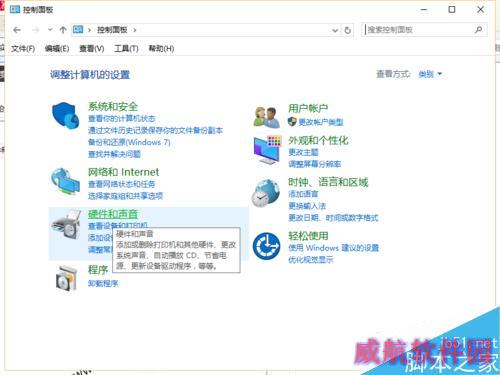The height and width of the screenshot is (375, 500).
Task: Click 添加语言 link
Action: (x=303, y=194)
